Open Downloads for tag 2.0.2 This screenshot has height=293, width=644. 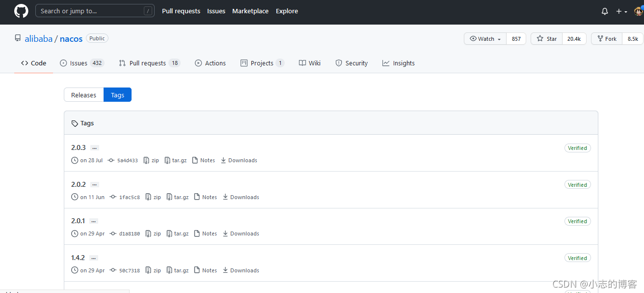241,197
